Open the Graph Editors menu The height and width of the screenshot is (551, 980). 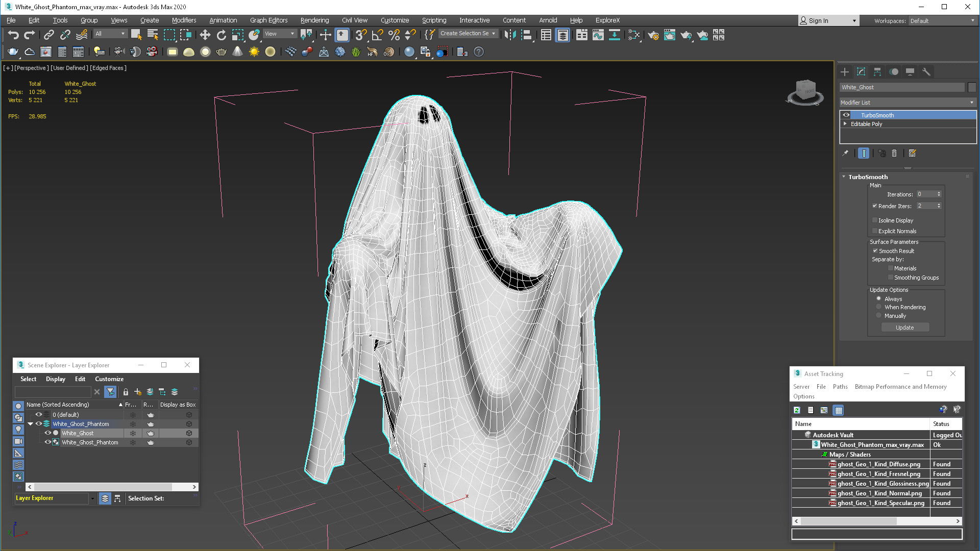click(267, 19)
